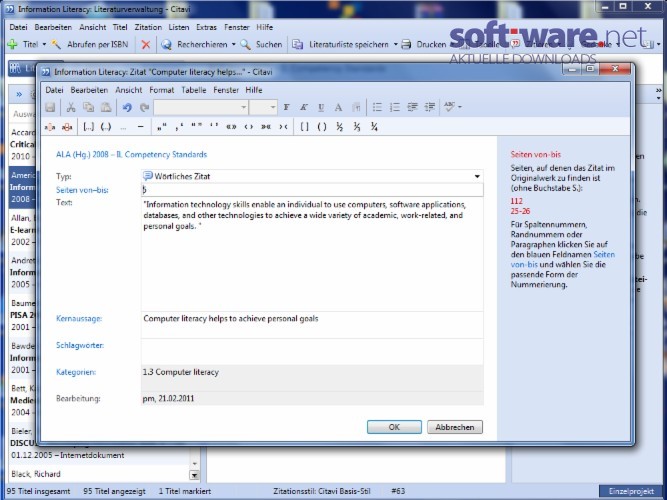Insert double guillemets «»
The height and width of the screenshot is (500, 667).
click(231, 127)
